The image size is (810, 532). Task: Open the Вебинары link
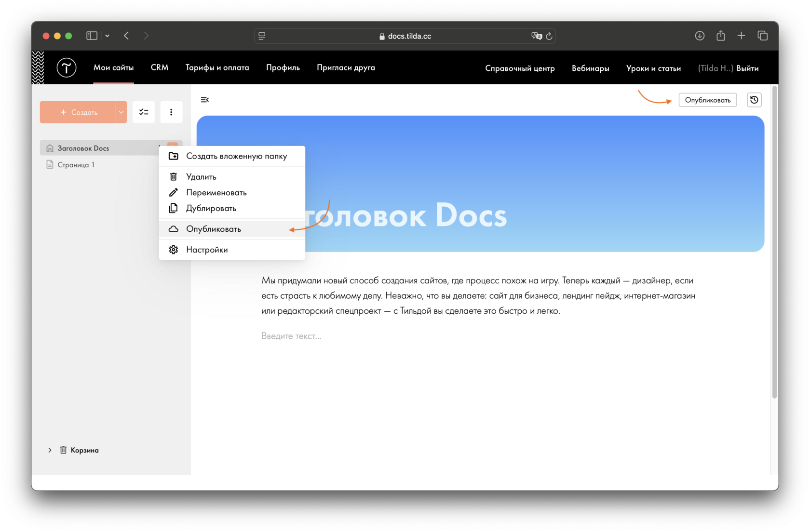pyautogui.click(x=590, y=68)
